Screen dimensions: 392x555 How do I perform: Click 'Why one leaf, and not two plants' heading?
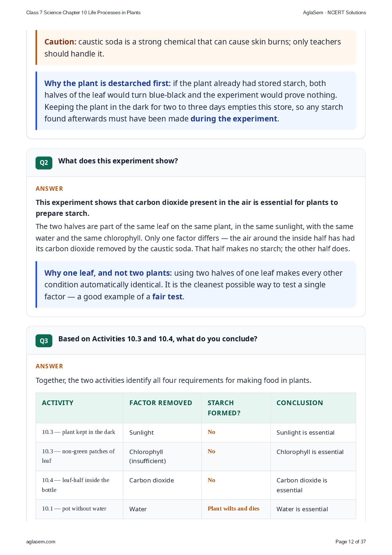click(108, 273)
